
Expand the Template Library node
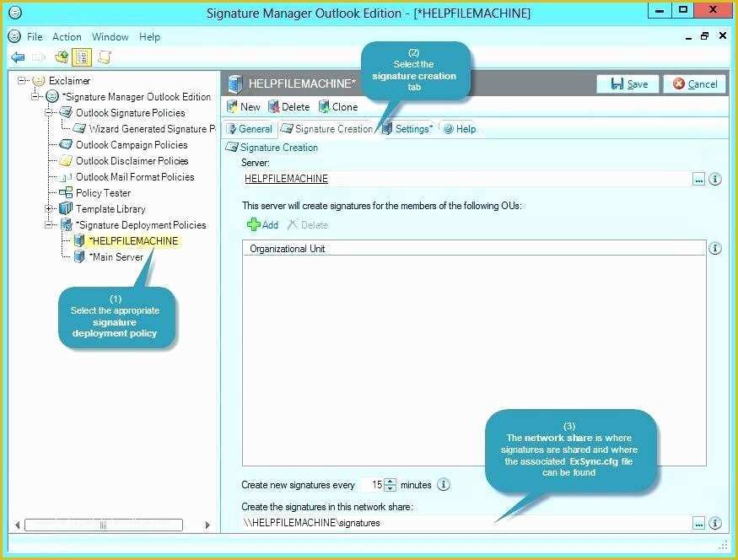(49, 209)
